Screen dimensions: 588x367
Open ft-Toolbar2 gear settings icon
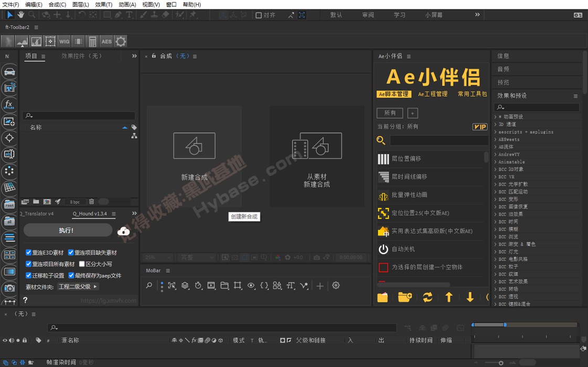pos(121,41)
